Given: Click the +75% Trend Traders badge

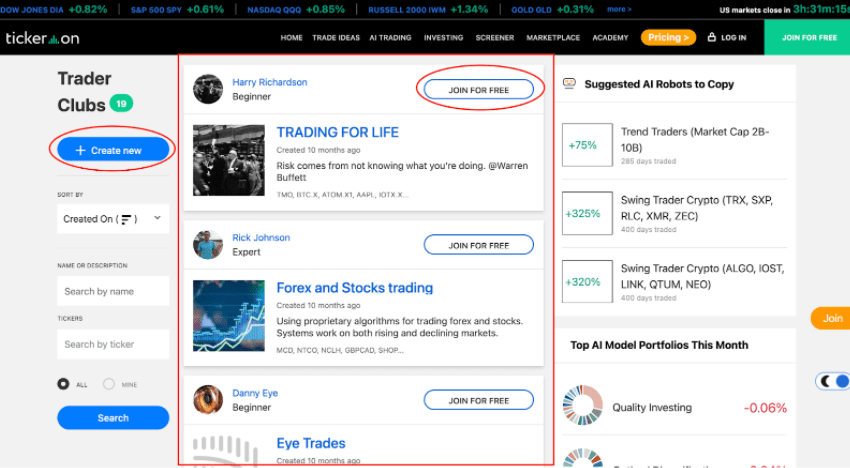Looking at the screenshot, I should (587, 145).
